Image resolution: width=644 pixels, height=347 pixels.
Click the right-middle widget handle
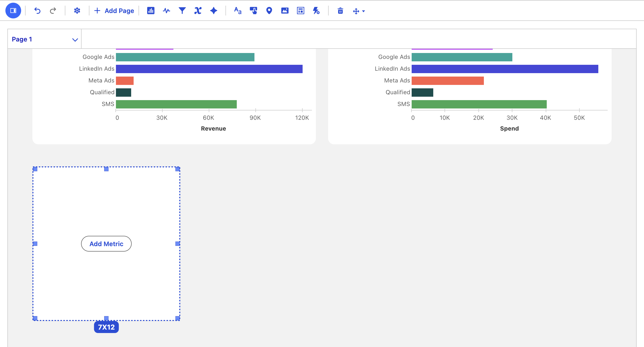[x=177, y=244]
